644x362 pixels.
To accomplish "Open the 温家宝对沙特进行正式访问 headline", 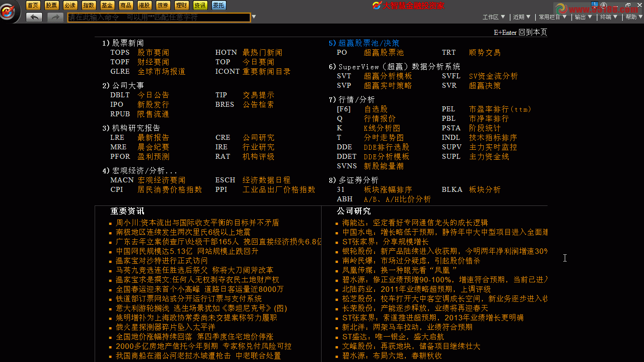I will [162, 261].
